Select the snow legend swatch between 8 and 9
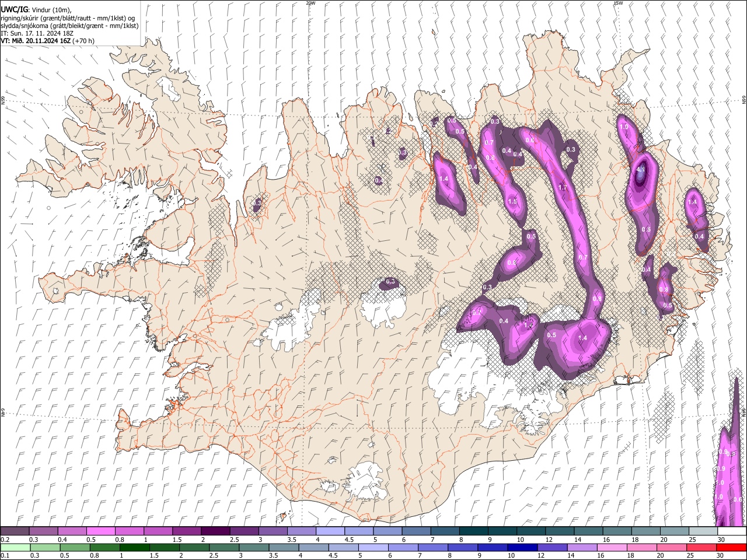747x560 pixels. pos(473,531)
